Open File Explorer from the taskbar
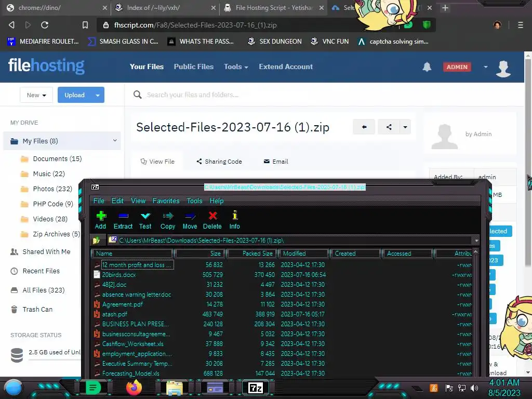This screenshot has width=532, height=399. [175, 388]
